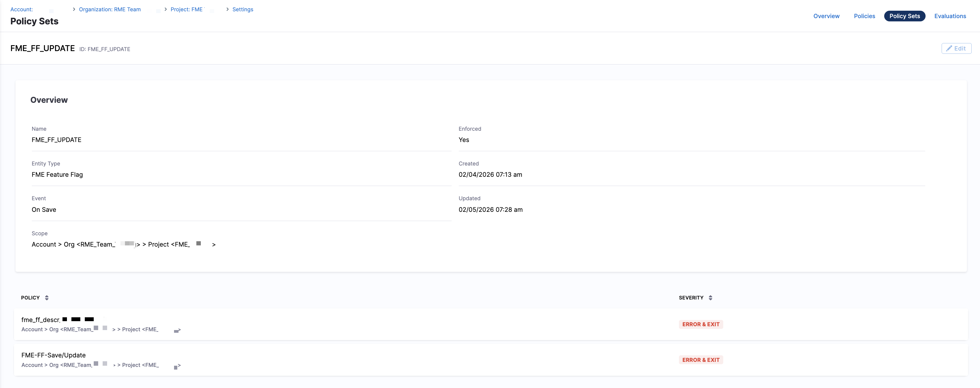
Task: Click ERROR & EXIT badge for FME-FF-Save/Update
Action: (x=700, y=360)
